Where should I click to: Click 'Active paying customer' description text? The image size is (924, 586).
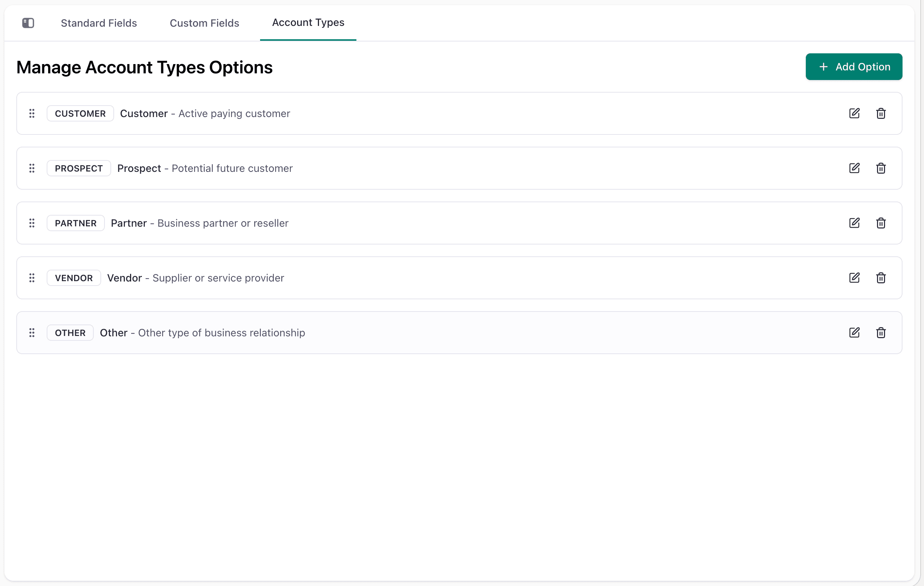[x=234, y=114]
